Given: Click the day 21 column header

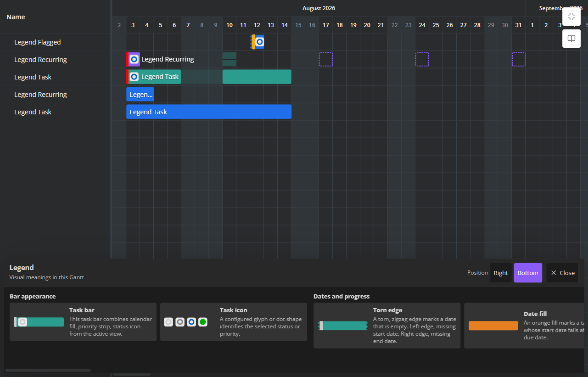Looking at the screenshot, I should [381, 25].
